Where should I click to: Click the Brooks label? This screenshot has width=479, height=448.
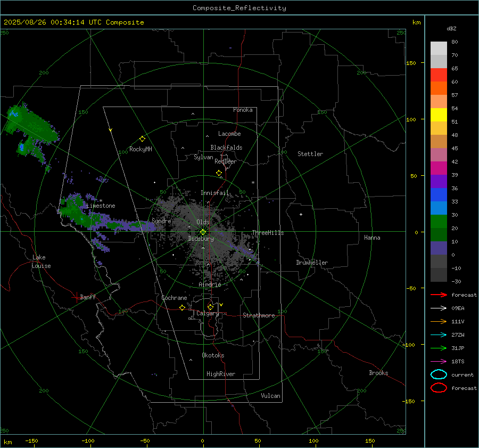pyautogui.click(x=378, y=373)
